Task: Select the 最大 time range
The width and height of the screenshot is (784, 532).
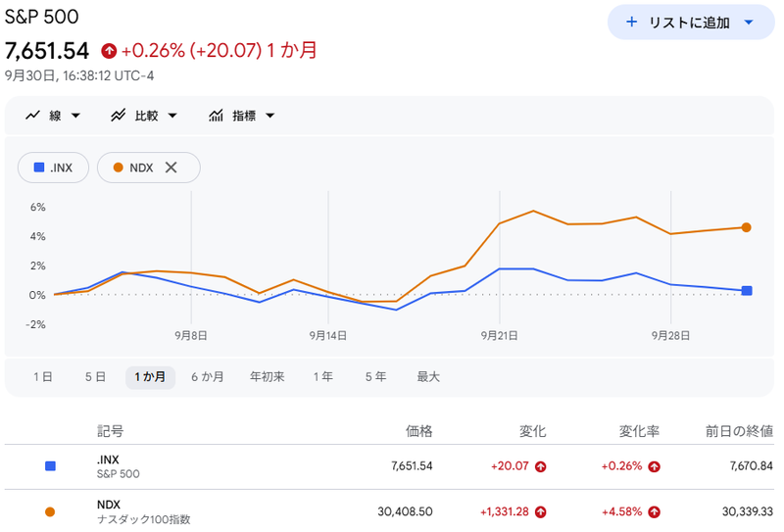Action: 428,377
